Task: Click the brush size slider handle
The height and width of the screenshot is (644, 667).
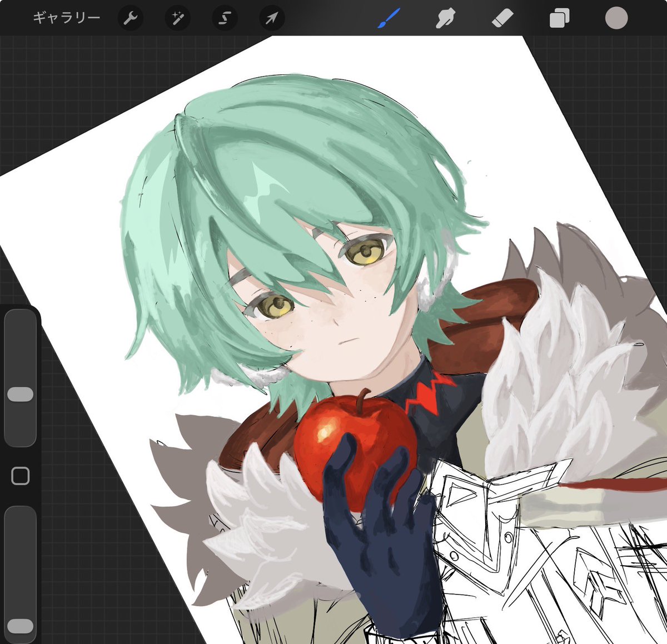Action: 21,395
